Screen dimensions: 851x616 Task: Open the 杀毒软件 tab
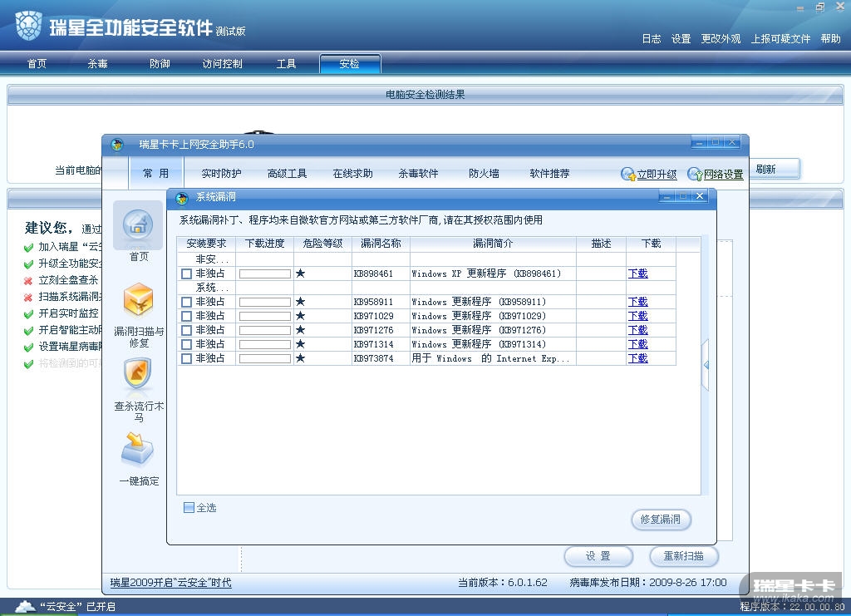(x=418, y=173)
